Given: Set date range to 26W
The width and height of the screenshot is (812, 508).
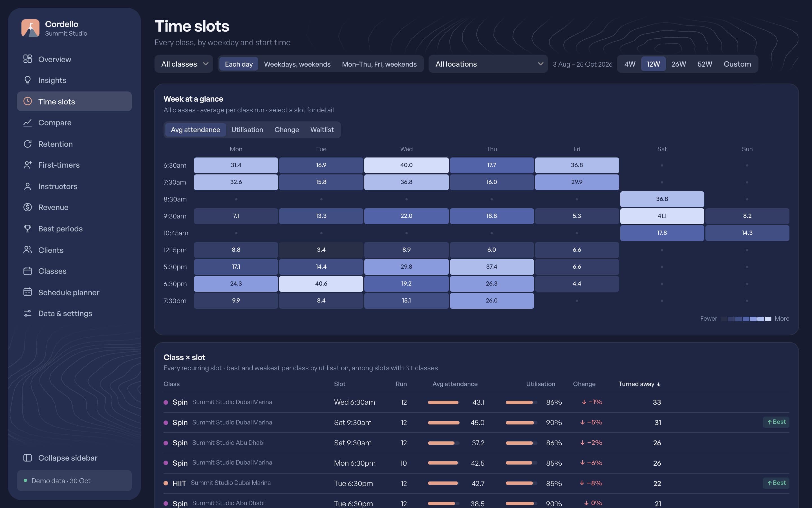Looking at the screenshot, I should pos(678,64).
